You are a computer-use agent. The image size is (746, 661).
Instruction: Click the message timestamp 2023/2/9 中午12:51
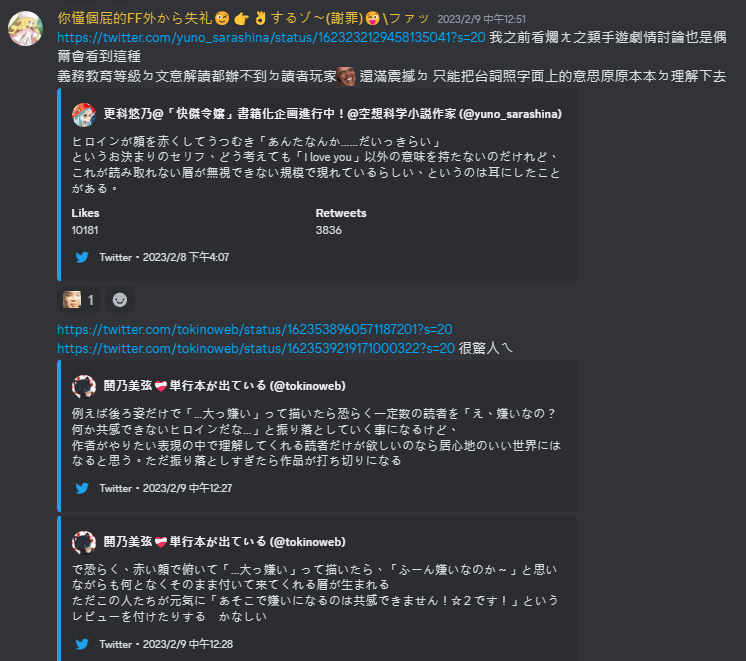click(481, 20)
